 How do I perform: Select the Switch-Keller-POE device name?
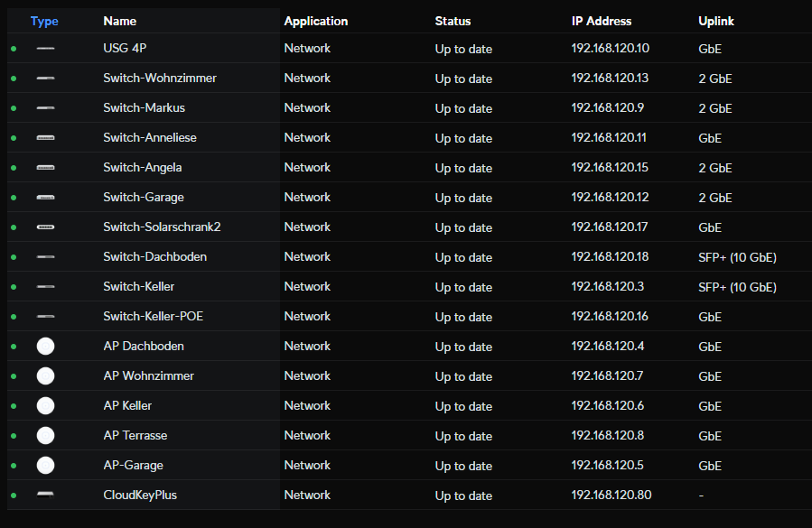point(154,317)
